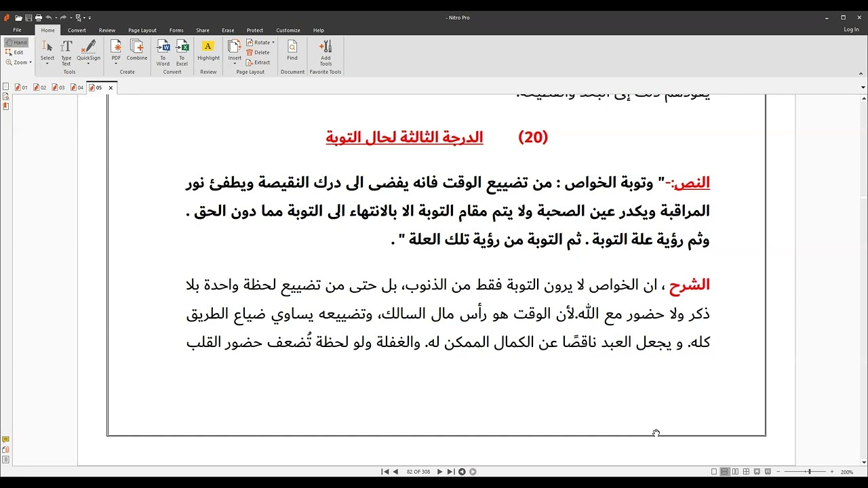Image resolution: width=868 pixels, height=488 pixels.
Task: Save document via quick access toolbar
Action: pos(28,18)
